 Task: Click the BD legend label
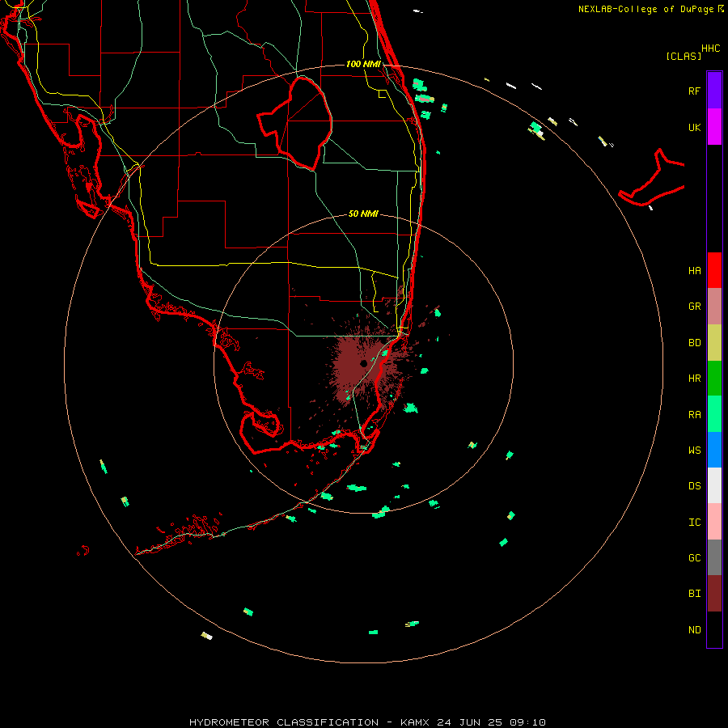pyautogui.click(x=694, y=343)
